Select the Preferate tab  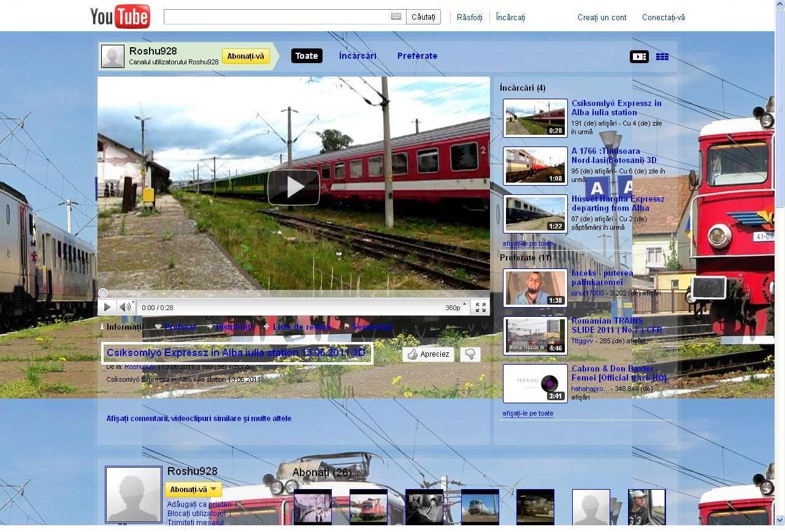tap(417, 56)
